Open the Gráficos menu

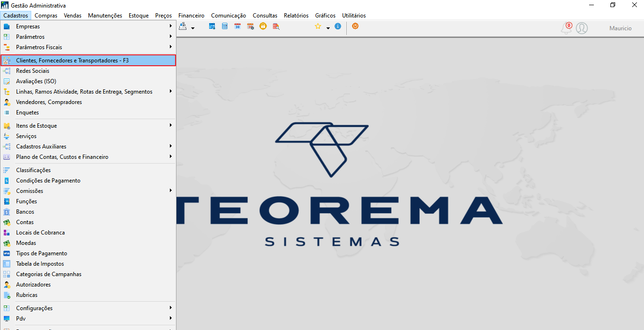[x=326, y=16]
